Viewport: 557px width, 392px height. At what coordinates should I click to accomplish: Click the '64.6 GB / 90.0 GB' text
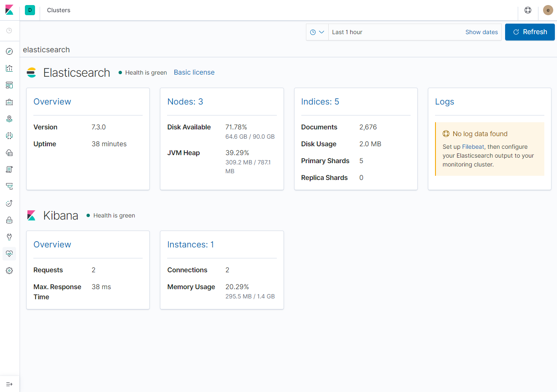click(x=250, y=137)
